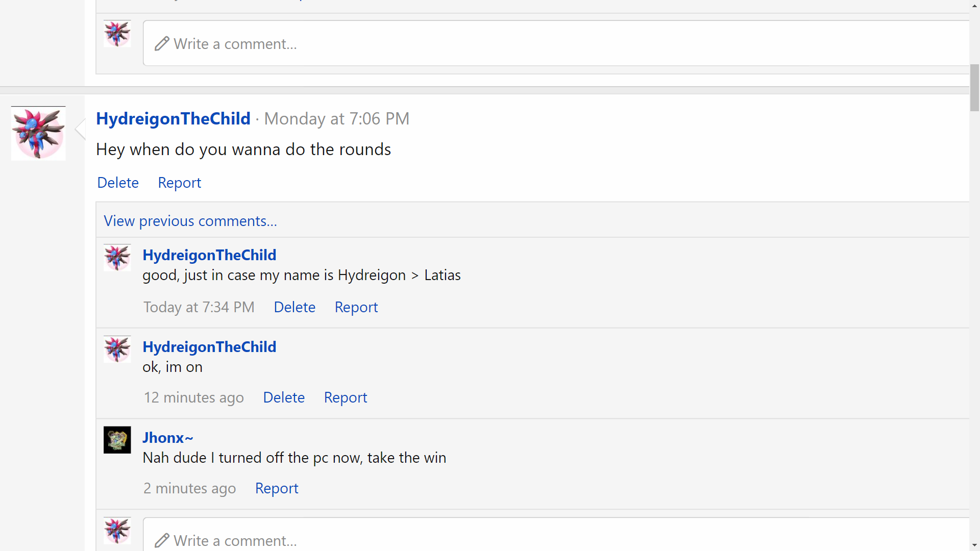The width and height of the screenshot is (980, 551).
Task: Report the 'Hydreigon > Latias' comment
Action: coord(356,307)
